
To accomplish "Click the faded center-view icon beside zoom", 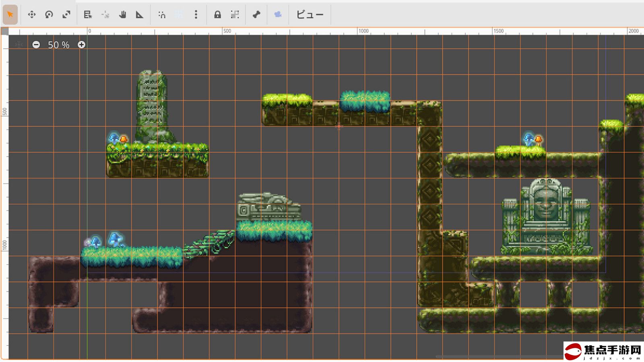I will coord(19,44).
